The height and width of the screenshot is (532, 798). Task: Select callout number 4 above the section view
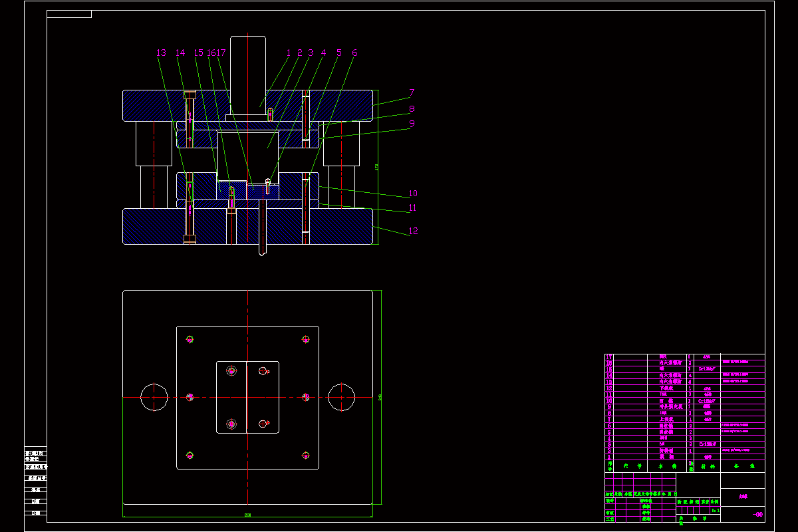(x=324, y=52)
